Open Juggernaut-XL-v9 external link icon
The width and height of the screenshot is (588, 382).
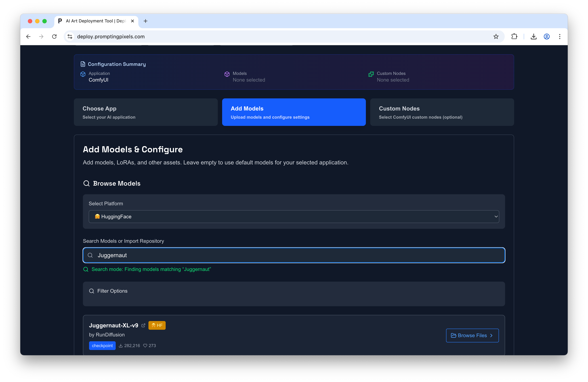(x=143, y=326)
